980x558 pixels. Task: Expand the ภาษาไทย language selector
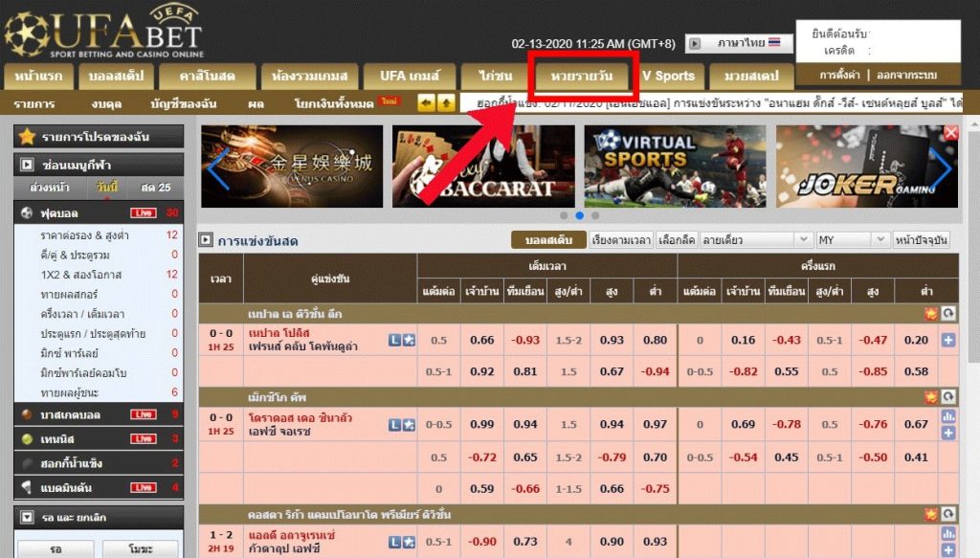(x=740, y=43)
